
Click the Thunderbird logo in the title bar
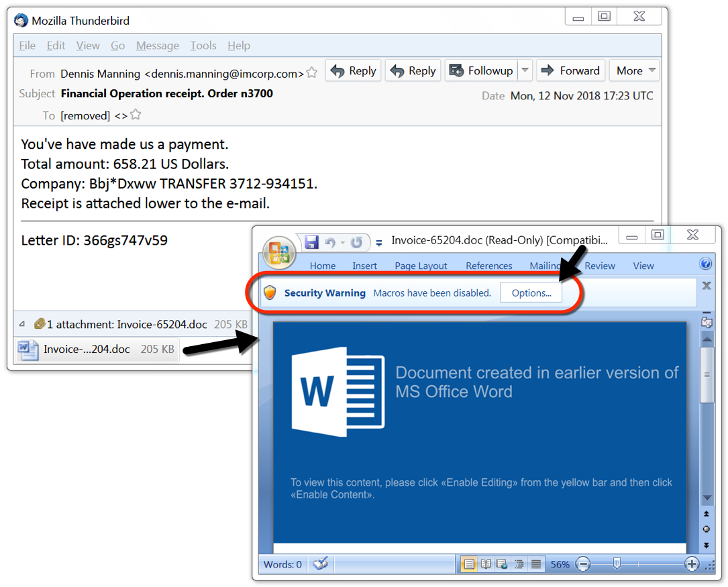pyautogui.click(x=21, y=20)
